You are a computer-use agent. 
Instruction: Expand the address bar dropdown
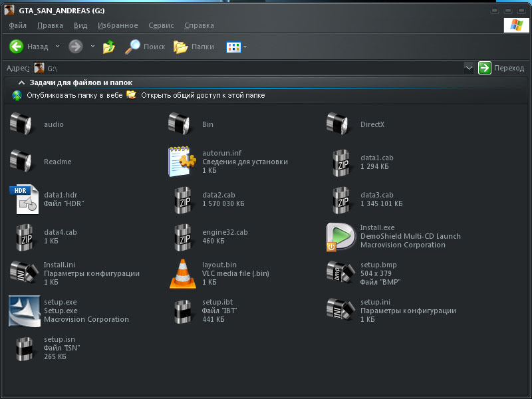(x=469, y=68)
